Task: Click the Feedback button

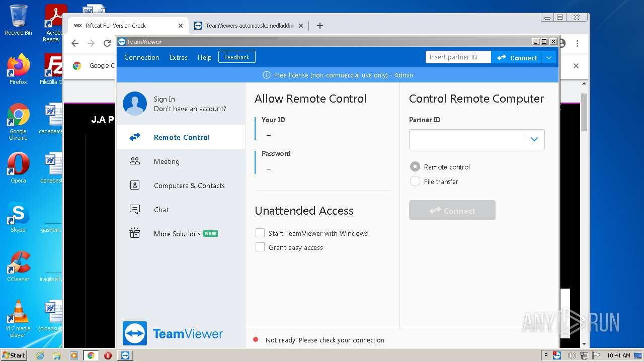Action: (x=237, y=57)
